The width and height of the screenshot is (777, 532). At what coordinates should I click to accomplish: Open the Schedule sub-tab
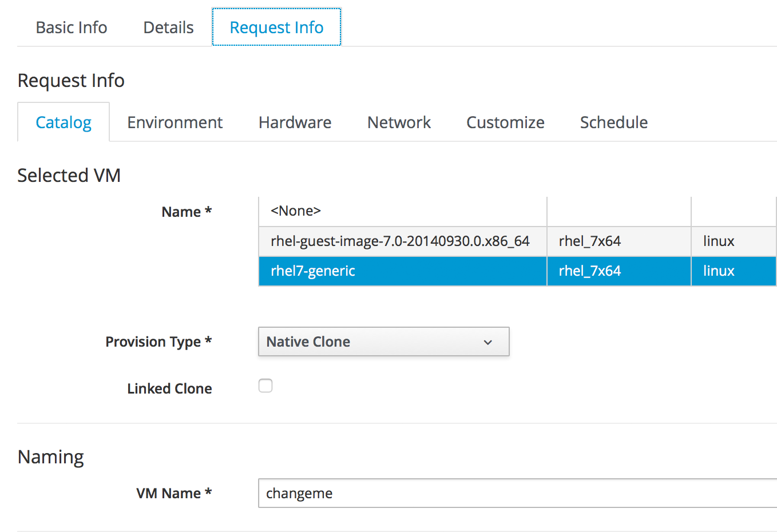pos(613,122)
